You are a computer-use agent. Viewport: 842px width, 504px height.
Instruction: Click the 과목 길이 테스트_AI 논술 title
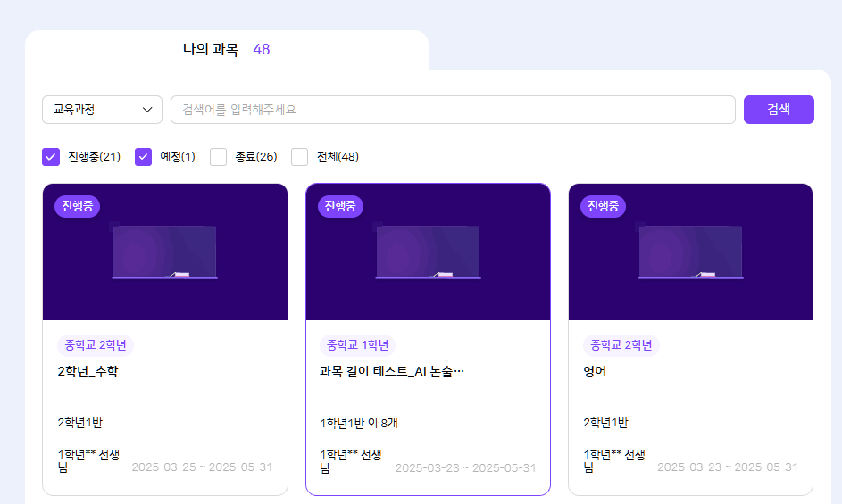(392, 372)
